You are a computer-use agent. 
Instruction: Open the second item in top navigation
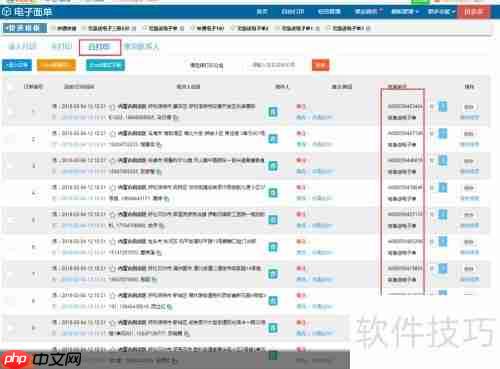tap(293, 12)
